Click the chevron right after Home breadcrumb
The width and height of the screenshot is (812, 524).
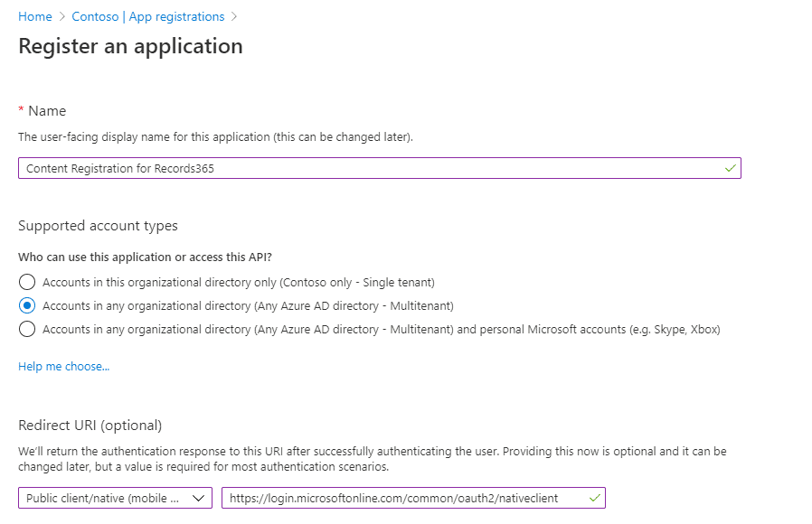(x=62, y=16)
